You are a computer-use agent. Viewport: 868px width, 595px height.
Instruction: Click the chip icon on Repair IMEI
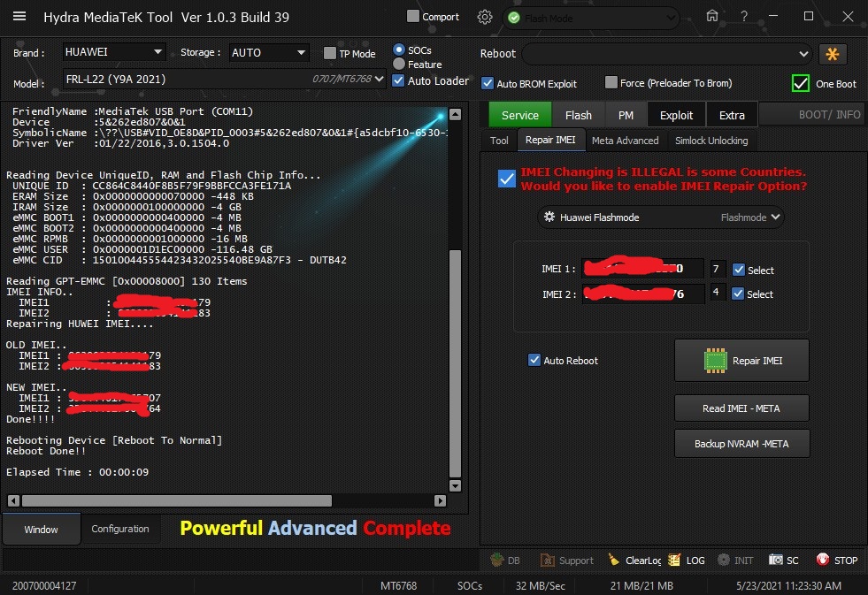715,361
